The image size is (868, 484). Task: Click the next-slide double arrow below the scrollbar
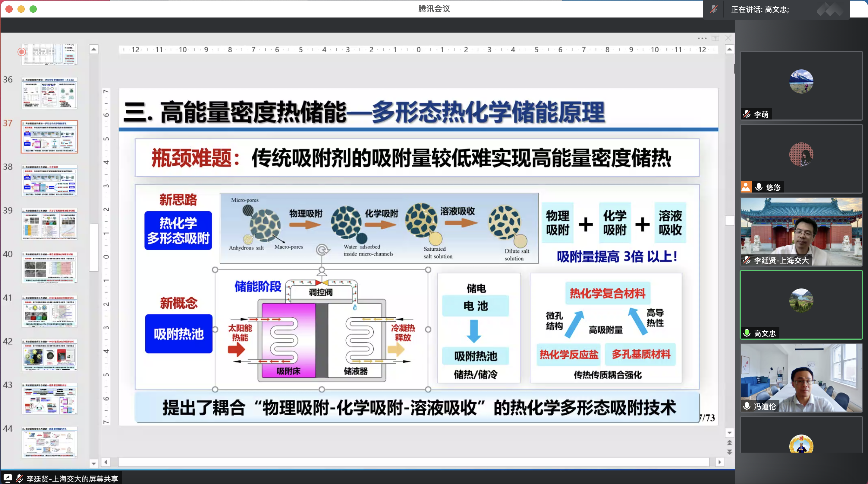point(729,452)
